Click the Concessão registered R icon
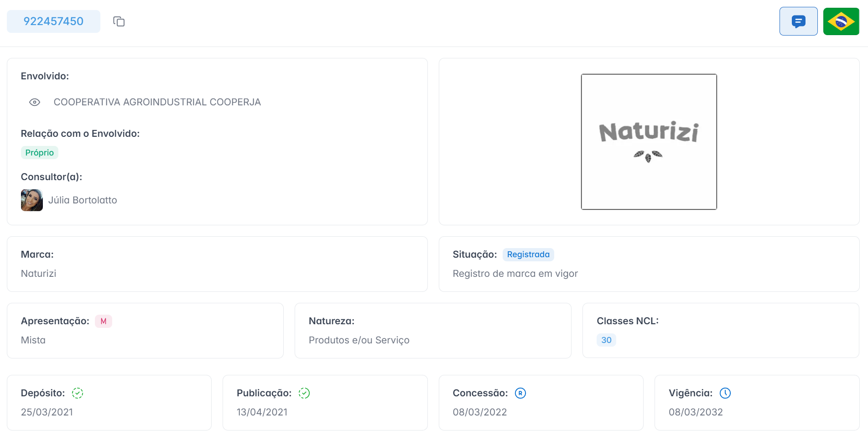Viewport: 868px width, 441px height. tap(520, 393)
